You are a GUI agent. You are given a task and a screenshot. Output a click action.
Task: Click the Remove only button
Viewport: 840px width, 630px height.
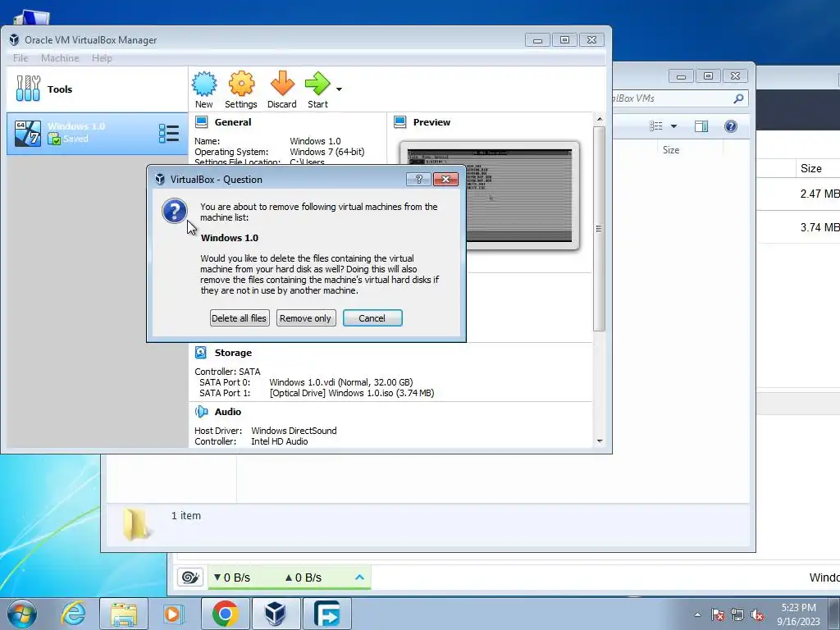tap(306, 318)
